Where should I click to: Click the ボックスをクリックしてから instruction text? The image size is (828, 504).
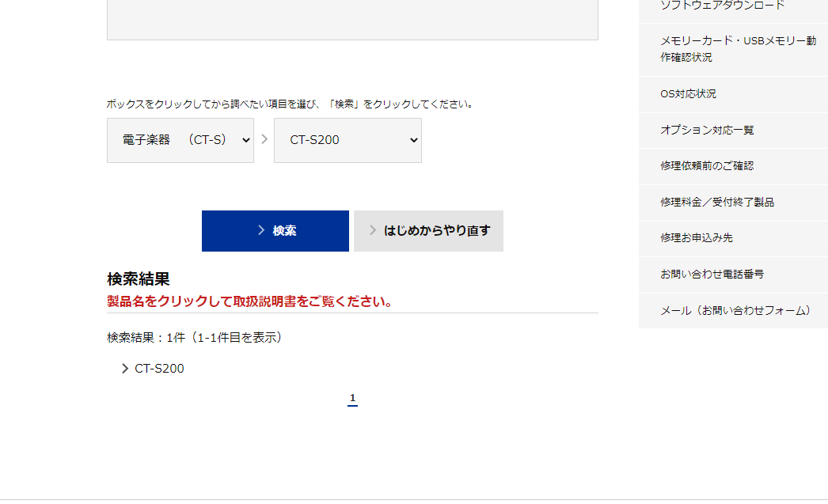coord(291,104)
